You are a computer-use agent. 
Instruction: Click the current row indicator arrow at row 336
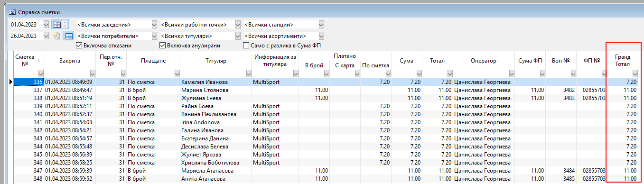[11, 82]
